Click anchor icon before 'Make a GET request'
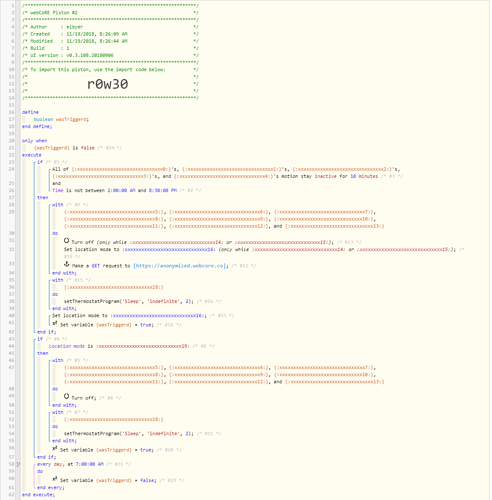This screenshot has width=492, height=500. [66, 264]
